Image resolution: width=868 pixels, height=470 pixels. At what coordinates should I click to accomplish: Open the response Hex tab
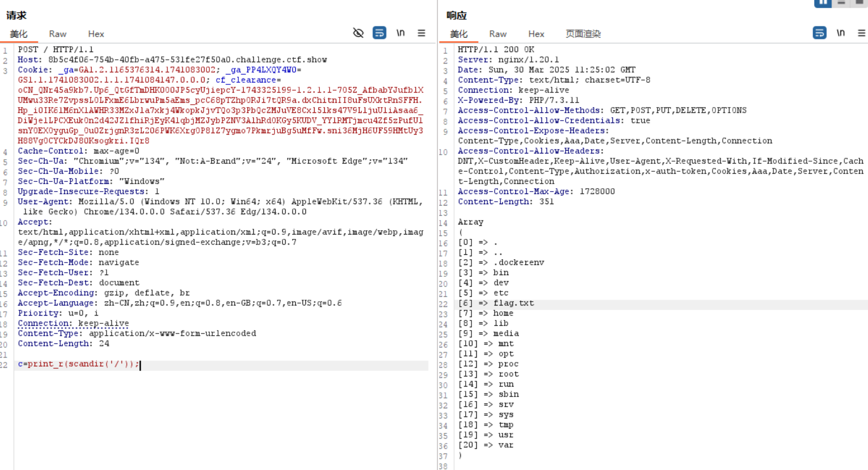(536, 34)
